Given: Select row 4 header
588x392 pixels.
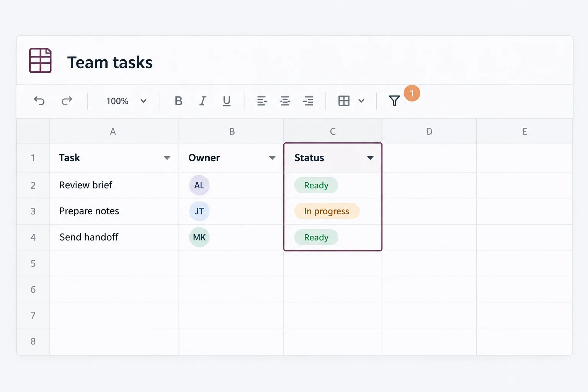Looking at the screenshot, I should click(x=33, y=237).
